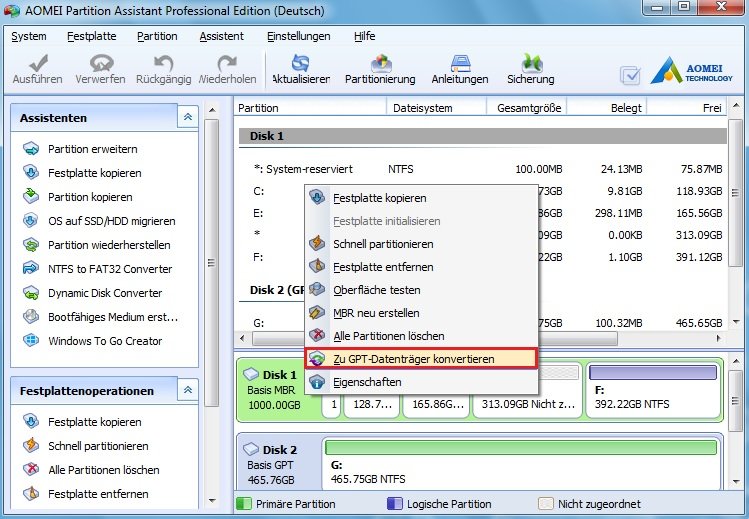Click the Aktualisieren refresh toolbar icon

[x=300, y=63]
